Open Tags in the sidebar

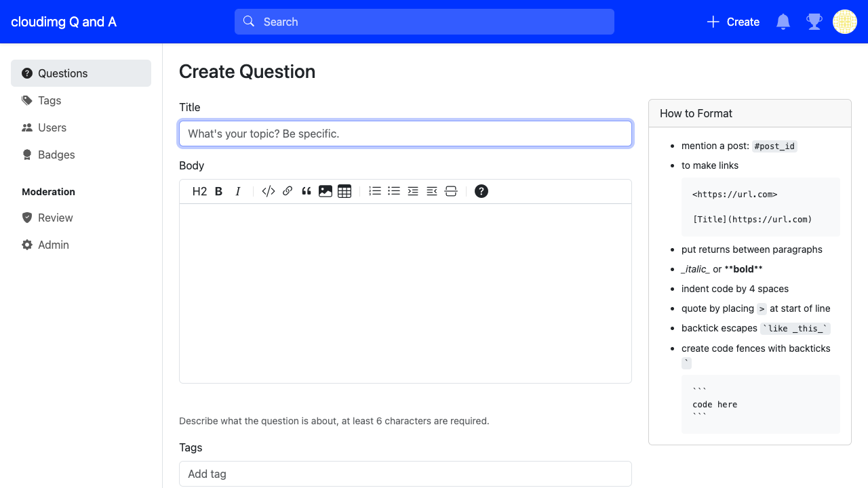click(81, 100)
